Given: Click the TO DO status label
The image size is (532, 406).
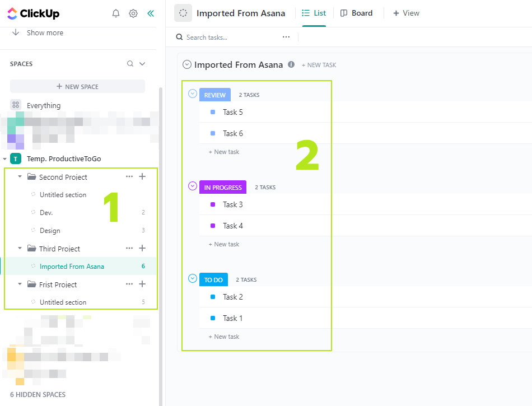Looking at the screenshot, I should point(213,280).
